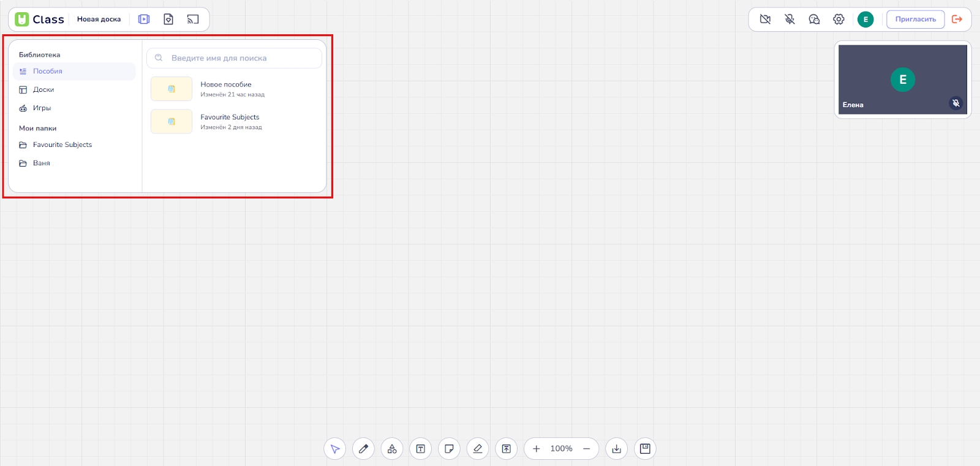The width and height of the screenshot is (980, 466).
Task: Toggle the library panel icon
Action: pos(144,20)
